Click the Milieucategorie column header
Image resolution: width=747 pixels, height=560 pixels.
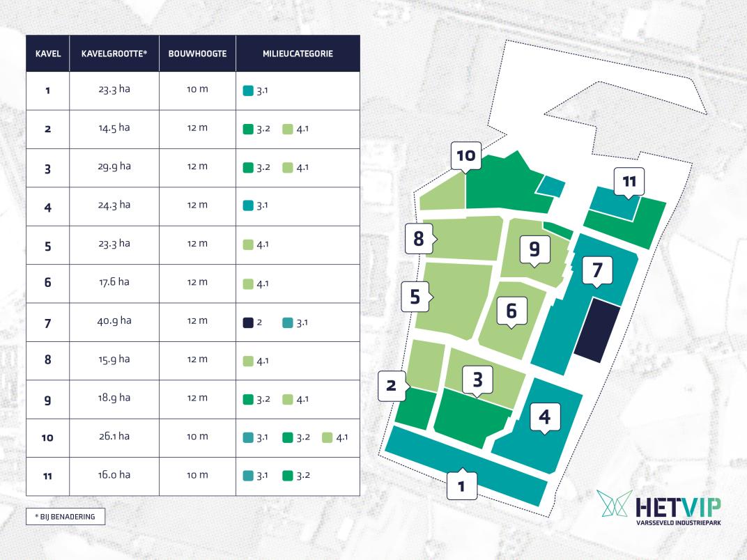pos(298,54)
